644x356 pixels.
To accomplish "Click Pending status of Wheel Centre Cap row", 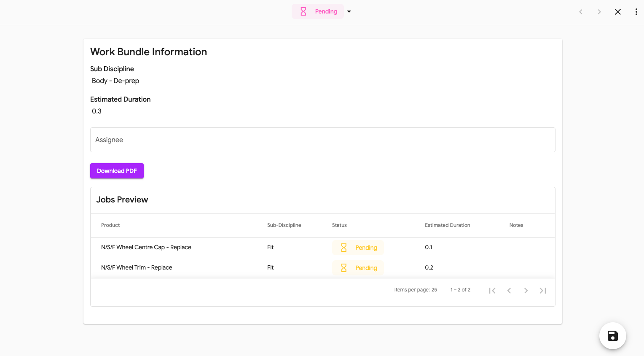I will pos(358,248).
